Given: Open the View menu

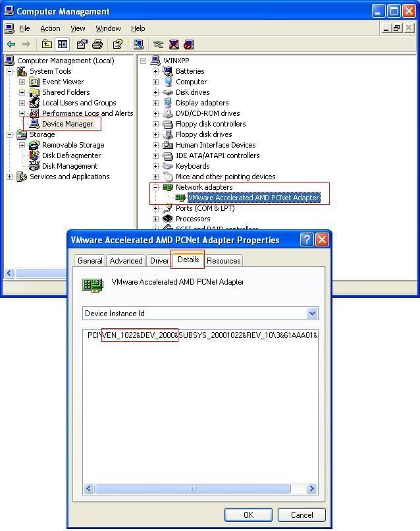Looking at the screenshot, I should (x=78, y=28).
